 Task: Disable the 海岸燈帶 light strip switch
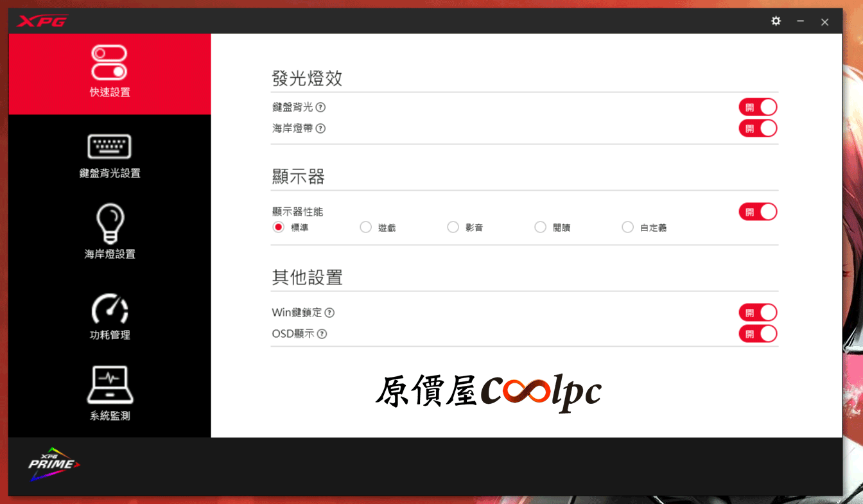pyautogui.click(x=758, y=128)
